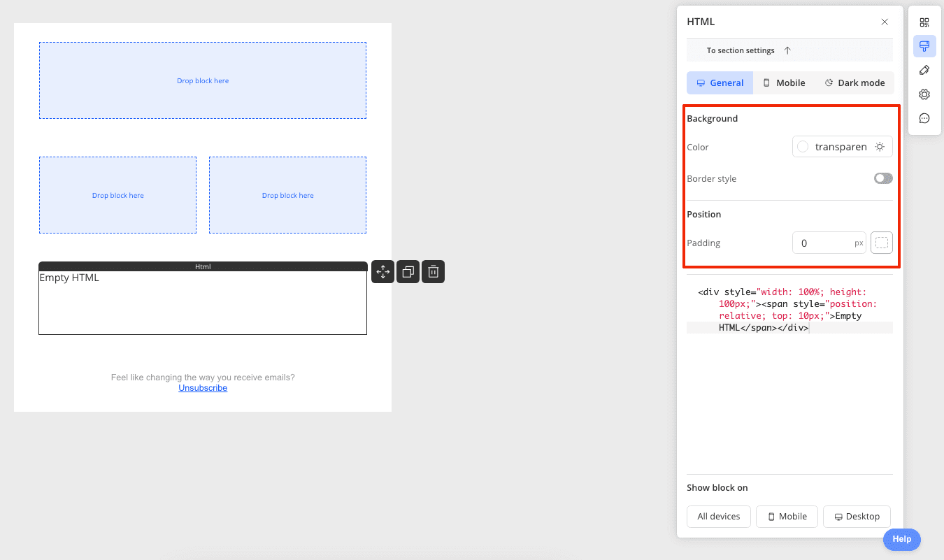Screen dimensions: 944x560
Task: Click the sun icon in color field
Action: 880,147
